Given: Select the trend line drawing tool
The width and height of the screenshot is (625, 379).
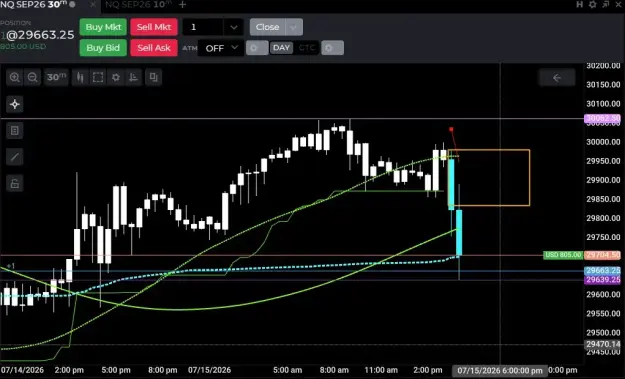Looking at the screenshot, I should point(15,157).
